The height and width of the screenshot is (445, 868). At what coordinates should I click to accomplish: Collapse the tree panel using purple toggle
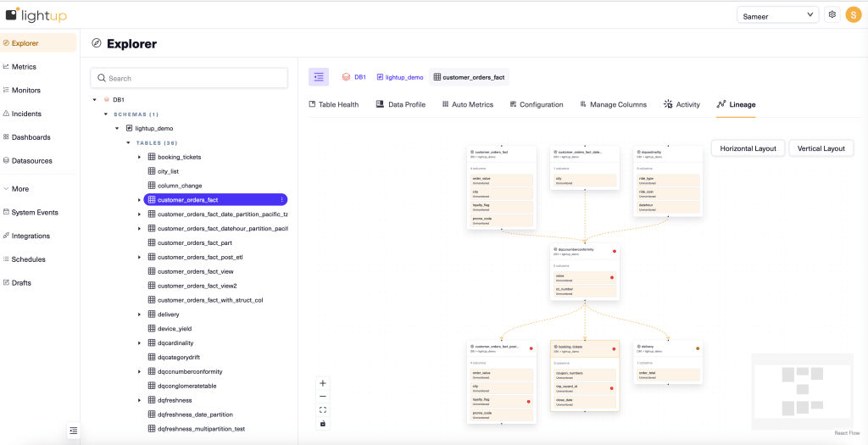click(319, 77)
